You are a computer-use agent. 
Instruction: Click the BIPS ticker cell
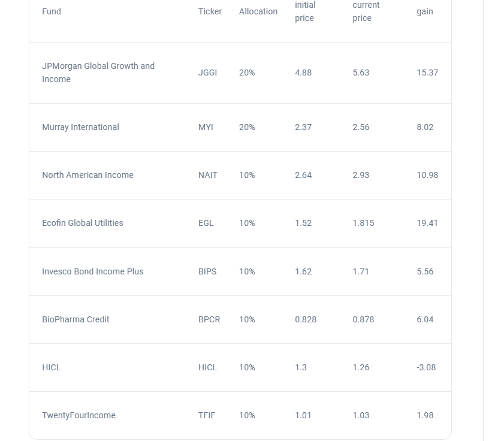pyautogui.click(x=207, y=271)
